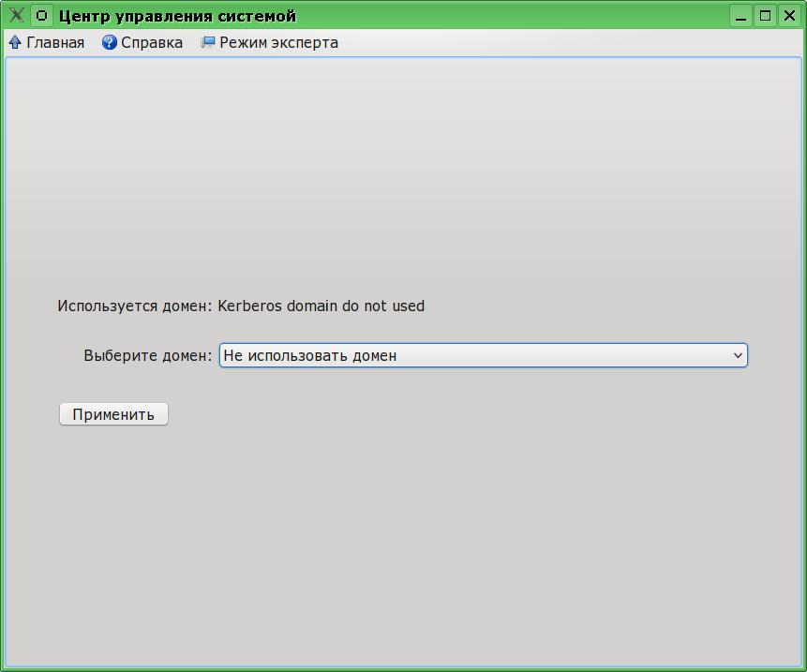Click the 'Kerberos domain do not used' status text
The image size is (807, 672).
(x=321, y=306)
